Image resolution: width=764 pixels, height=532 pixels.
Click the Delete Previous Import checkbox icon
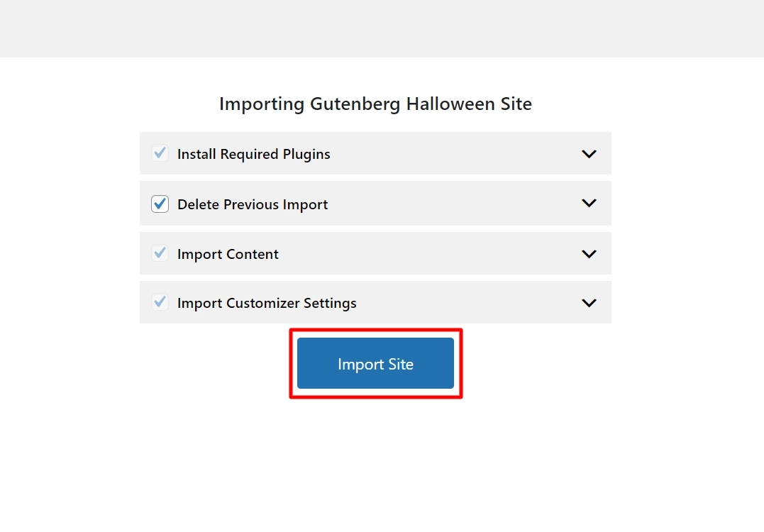pyautogui.click(x=160, y=204)
